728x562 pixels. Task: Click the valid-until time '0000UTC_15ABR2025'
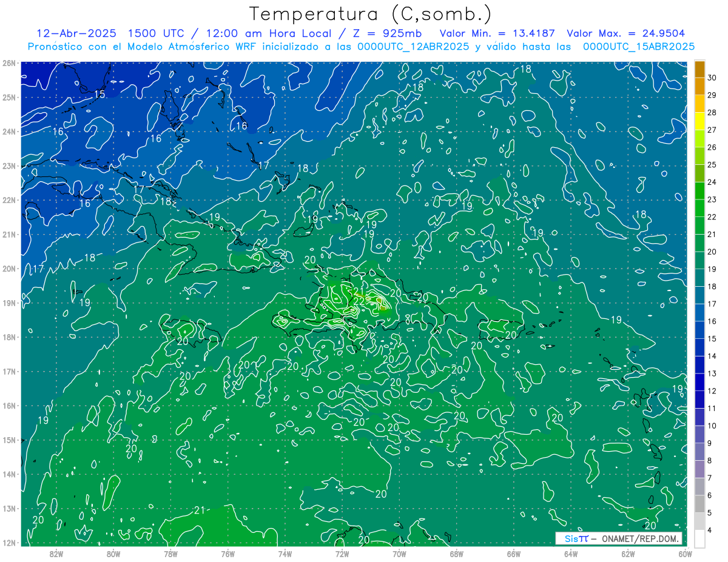[638, 47]
